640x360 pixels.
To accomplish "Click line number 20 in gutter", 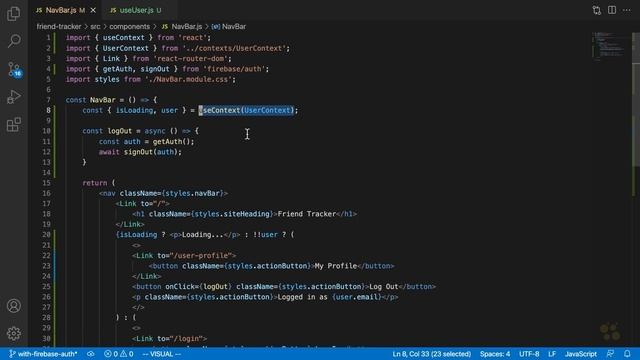I will coord(46,235).
